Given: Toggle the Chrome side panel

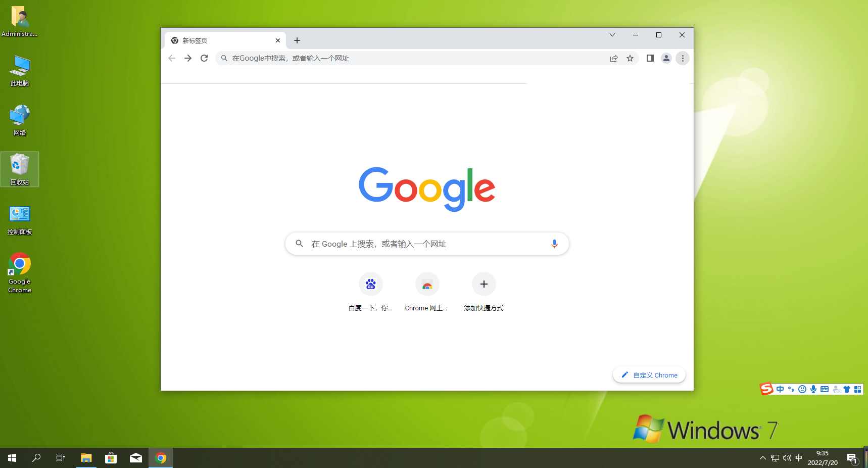Looking at the screenshot, I should point(650,58).
